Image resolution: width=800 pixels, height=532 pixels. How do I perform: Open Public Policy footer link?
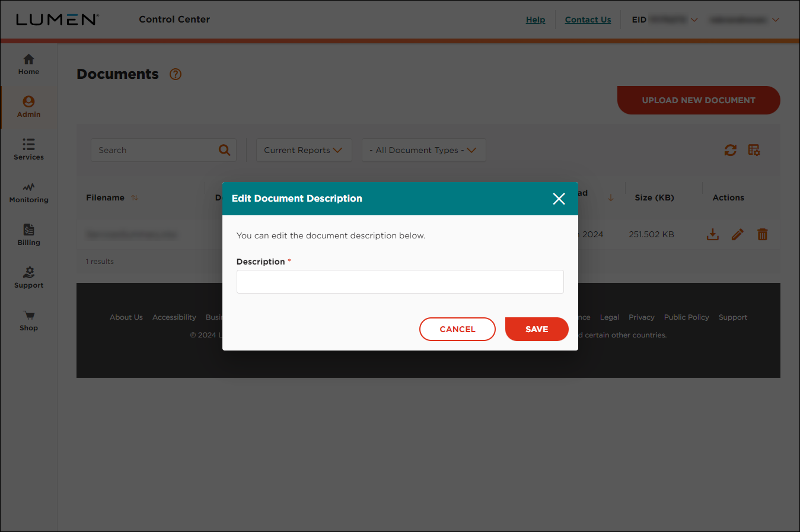(687, 317)
